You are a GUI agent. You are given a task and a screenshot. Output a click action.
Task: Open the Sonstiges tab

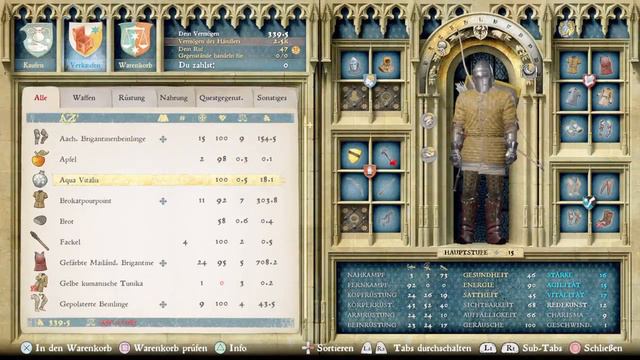click(x=272, y=98)
